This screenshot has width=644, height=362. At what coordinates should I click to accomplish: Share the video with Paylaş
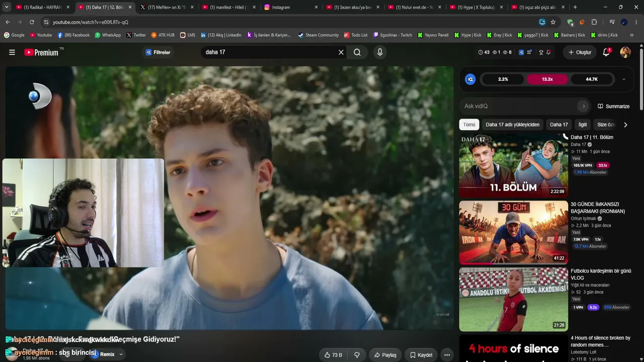(385, 355)
